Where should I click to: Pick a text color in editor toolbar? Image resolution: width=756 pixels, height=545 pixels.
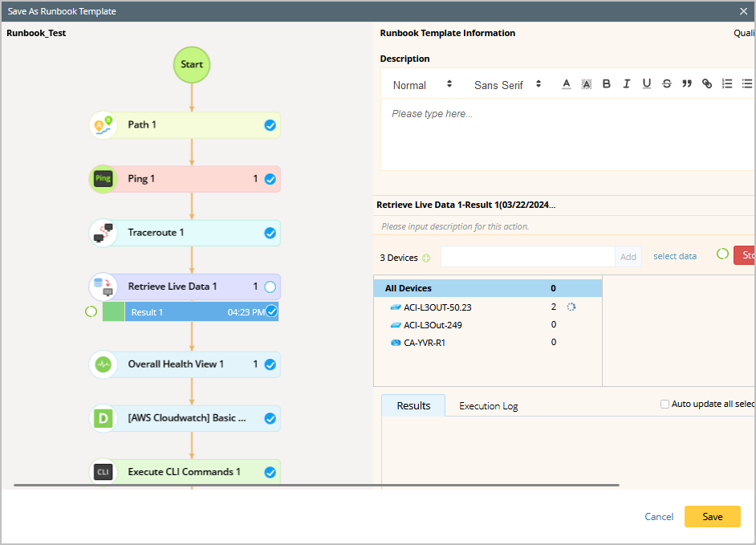pyautogui.click(x=567, y=84)
